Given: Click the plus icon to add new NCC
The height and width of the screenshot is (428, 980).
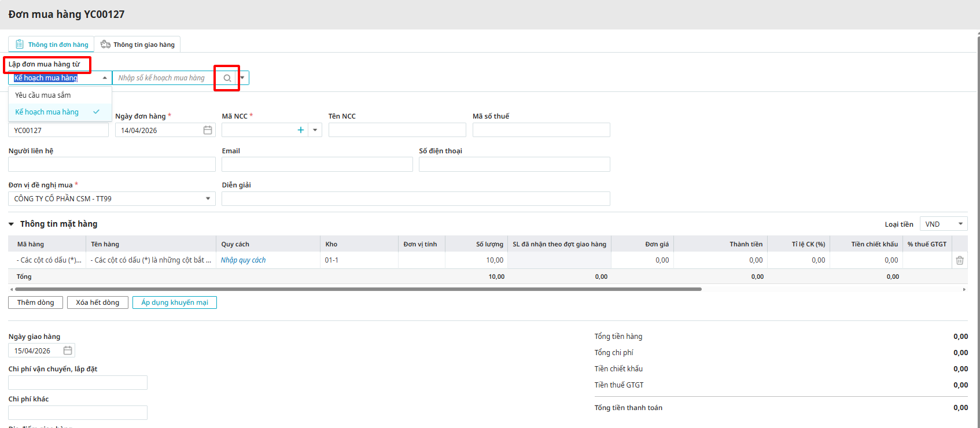Looking at the screenshot, I should pyautogui.click(x=300, y=130).
